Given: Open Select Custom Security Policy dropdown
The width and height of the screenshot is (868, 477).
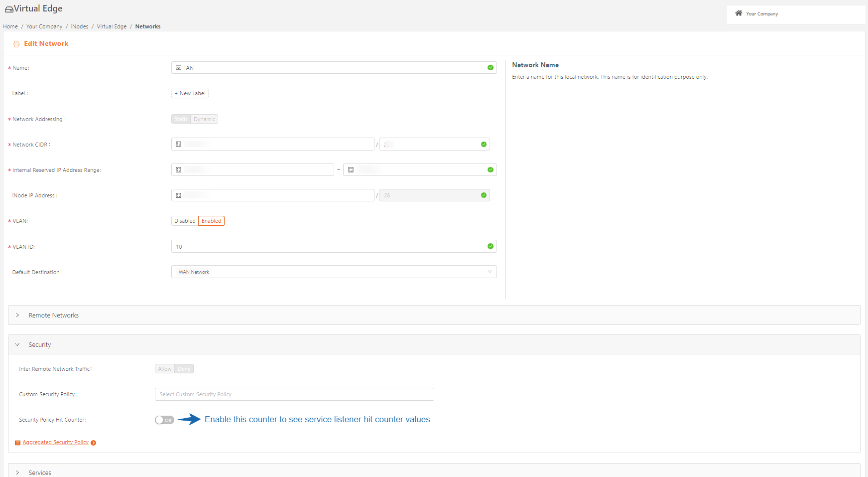Looking at the screenshot, I should [294, 394].
